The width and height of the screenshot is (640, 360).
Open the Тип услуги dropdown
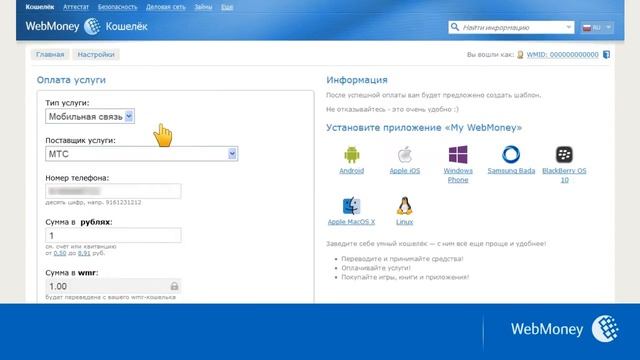(x=90, y=116)
